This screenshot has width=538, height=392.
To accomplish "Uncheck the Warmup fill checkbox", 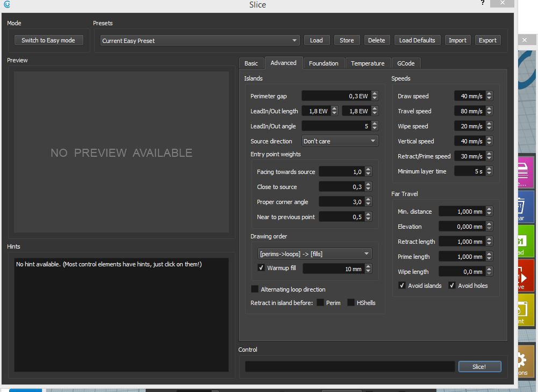I will pos(261,268).
